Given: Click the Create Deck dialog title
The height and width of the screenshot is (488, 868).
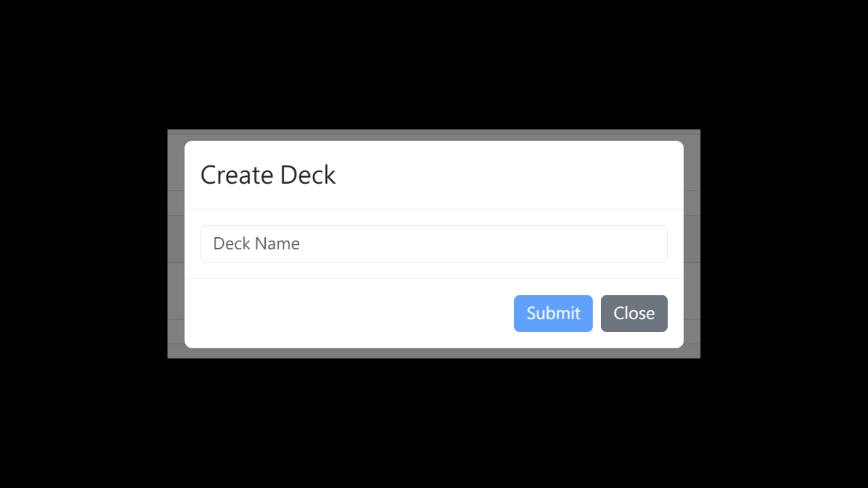Looking at the screenshot, I should click(268, 175).
